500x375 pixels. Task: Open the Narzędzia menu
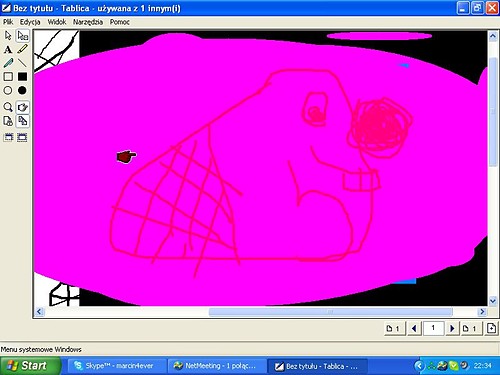click(88, 22)
